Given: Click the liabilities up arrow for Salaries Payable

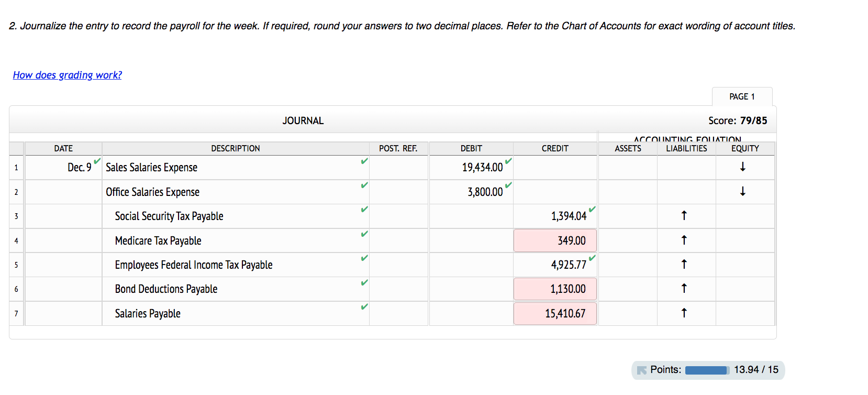Looking at the screenshot, I should tap(684, 313).
